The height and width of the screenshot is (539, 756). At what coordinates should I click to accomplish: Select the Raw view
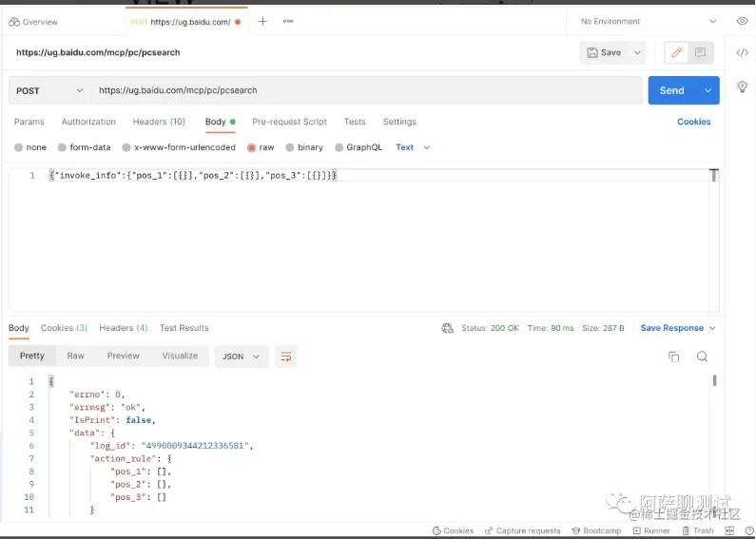[76, 356]
